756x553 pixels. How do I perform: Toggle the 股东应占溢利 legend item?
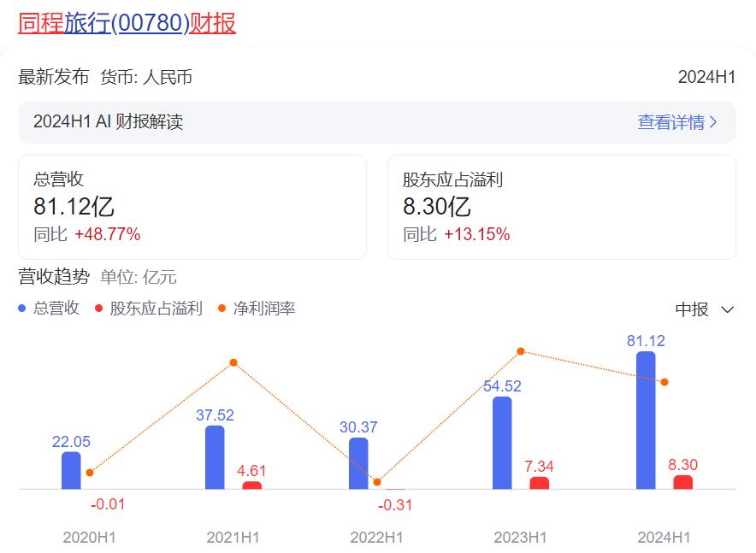pos(149,309)
